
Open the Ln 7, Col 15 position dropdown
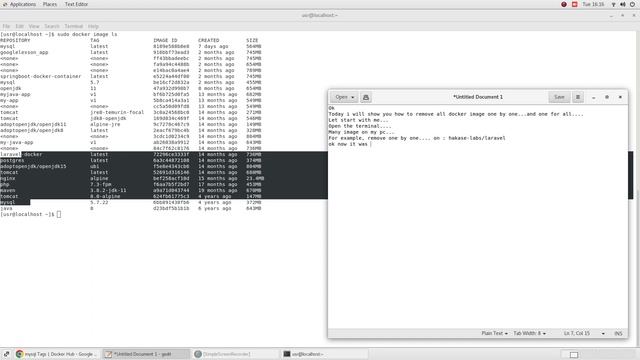click(584, 333)
